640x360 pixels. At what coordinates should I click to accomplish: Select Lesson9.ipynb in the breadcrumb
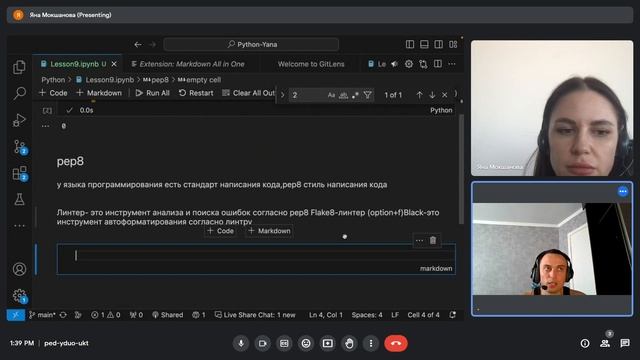point(105,80)
